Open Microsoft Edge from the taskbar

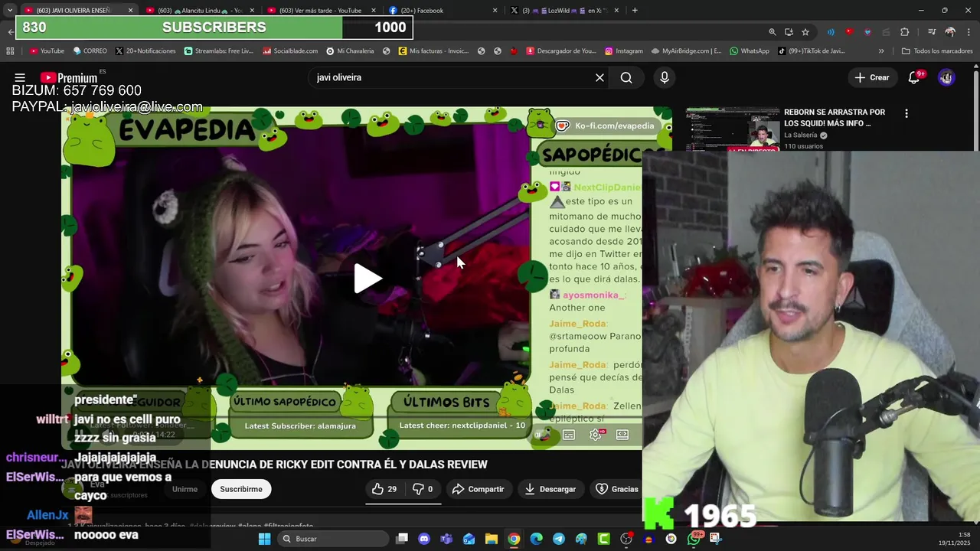[536, 539]
